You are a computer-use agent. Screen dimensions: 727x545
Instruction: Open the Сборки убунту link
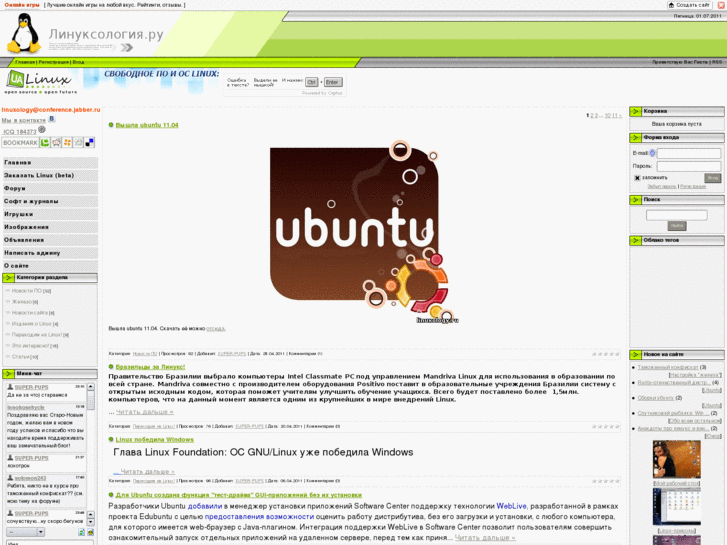656,398
